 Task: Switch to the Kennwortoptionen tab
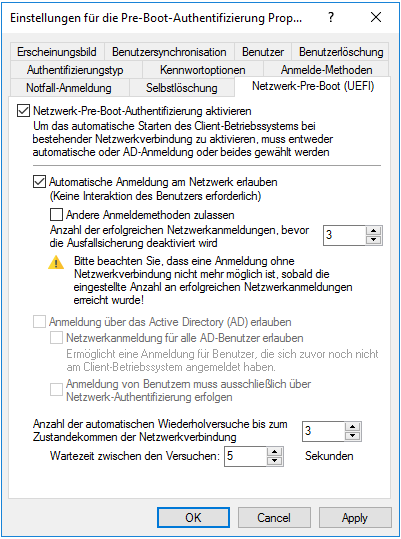point(203,70)
